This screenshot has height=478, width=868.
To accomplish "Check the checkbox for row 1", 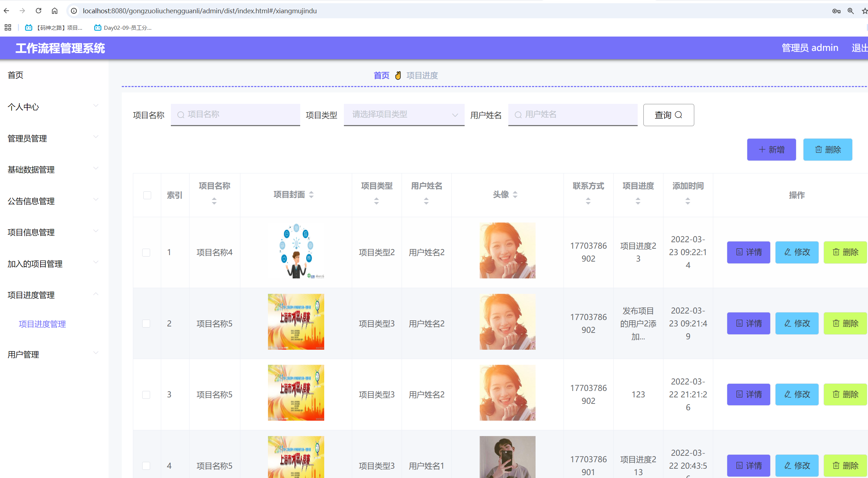I will pos(146,252).
